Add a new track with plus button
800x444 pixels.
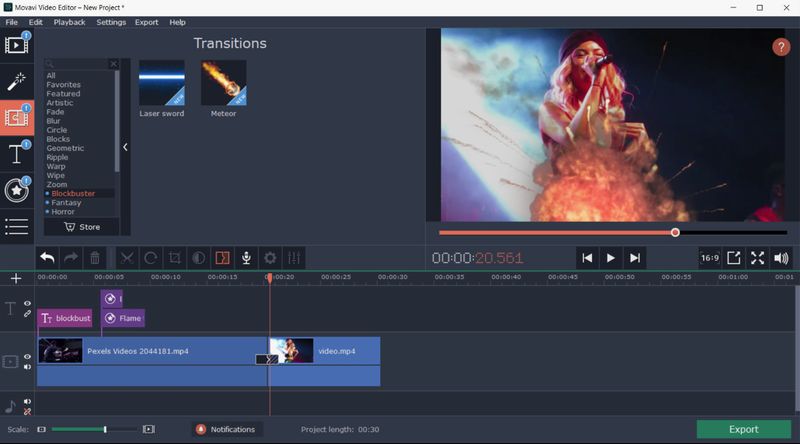coord(15,278)
